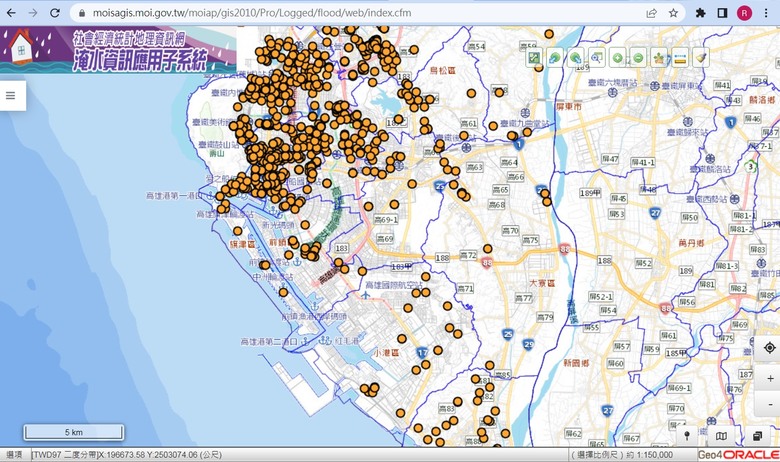This screenshot has height=462, width=780.
Task: Go back in browser history
Action: point(11,13)
